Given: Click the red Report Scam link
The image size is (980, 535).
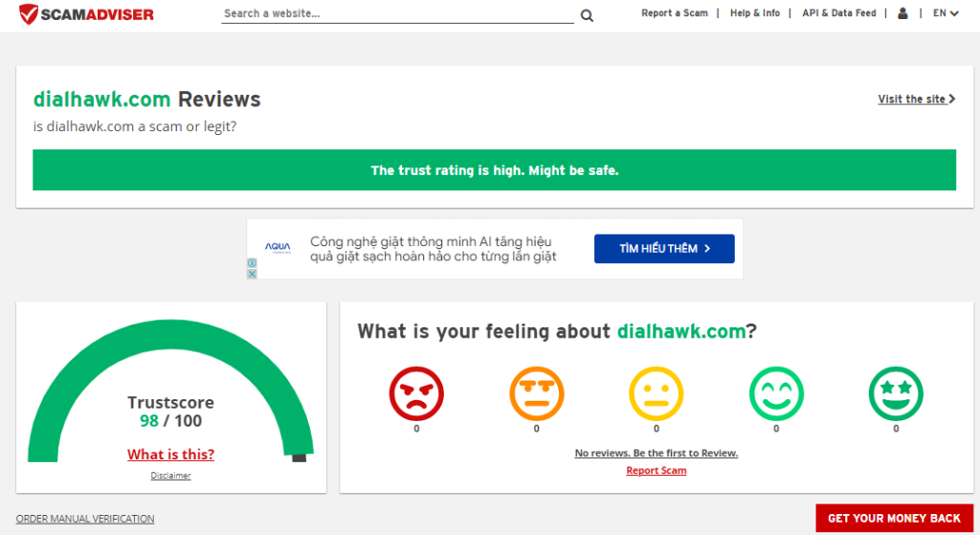Looking at the screenshot, I should pyautogui.click(x=657, y=471).
